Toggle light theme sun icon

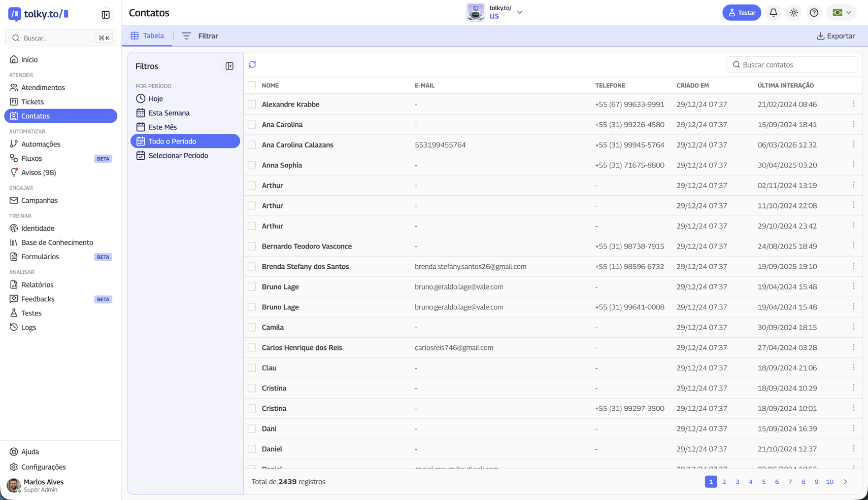[793, 13]
